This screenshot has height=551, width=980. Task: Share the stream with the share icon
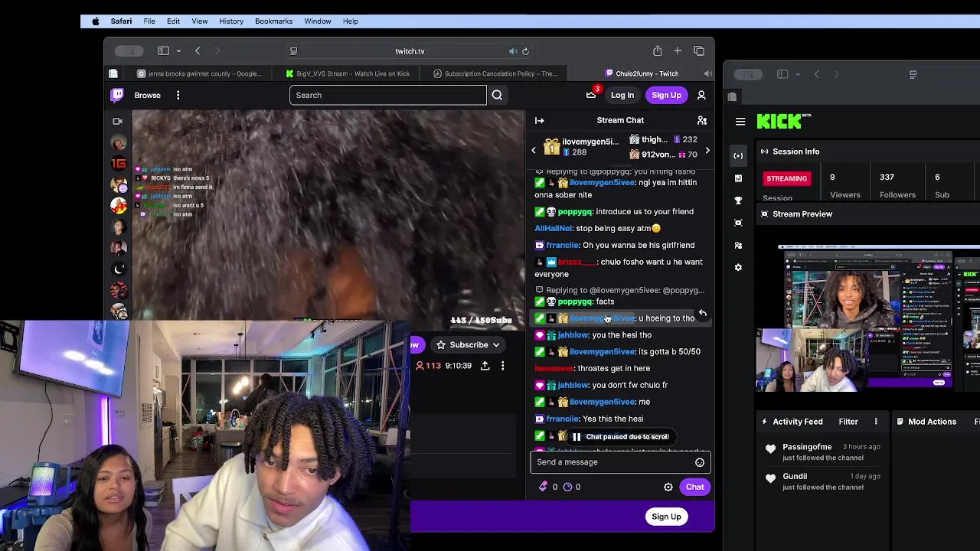coord(485,366)
